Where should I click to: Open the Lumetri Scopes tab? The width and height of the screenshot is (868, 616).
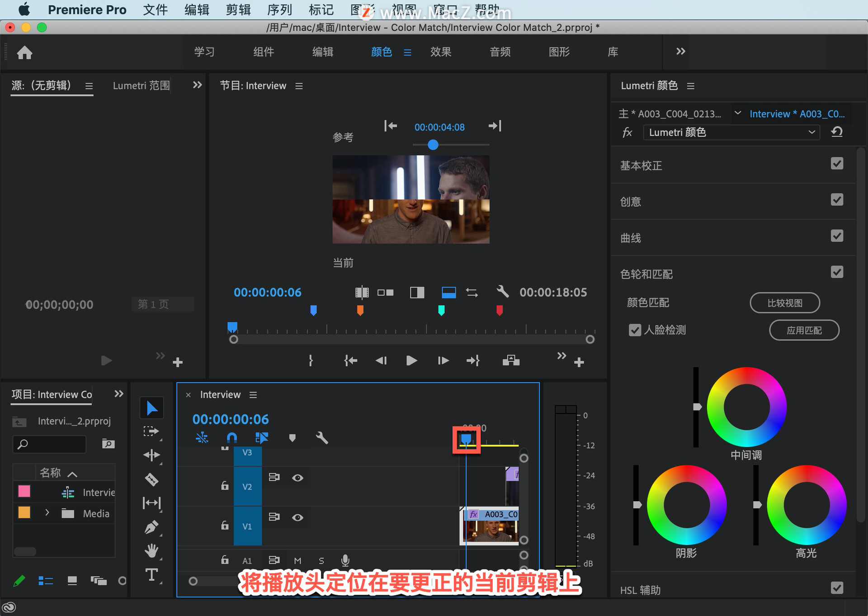tap(141, 85)
